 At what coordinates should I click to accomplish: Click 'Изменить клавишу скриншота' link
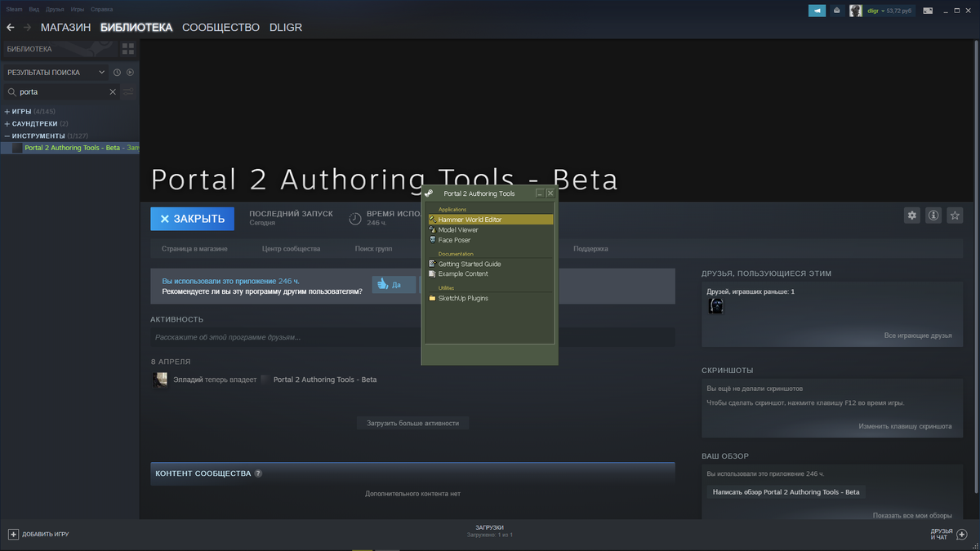(x=905, y=426)
